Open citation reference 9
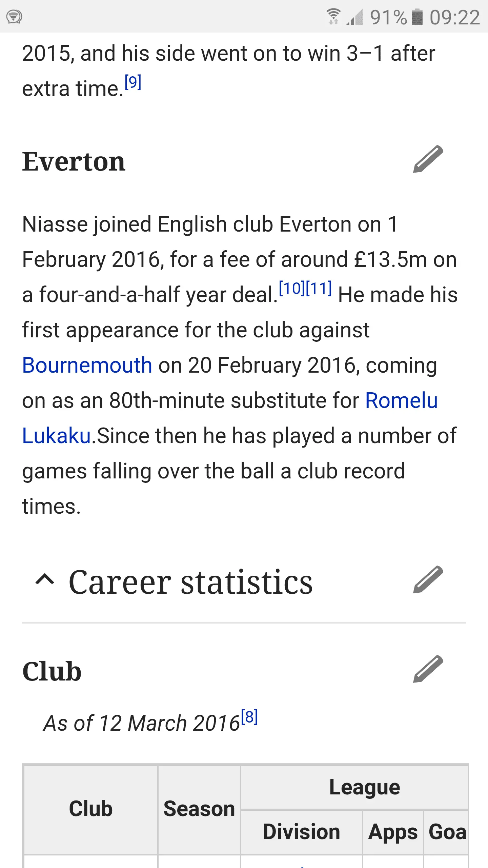This screenshot has height=868, width=488. pos(133,82)
